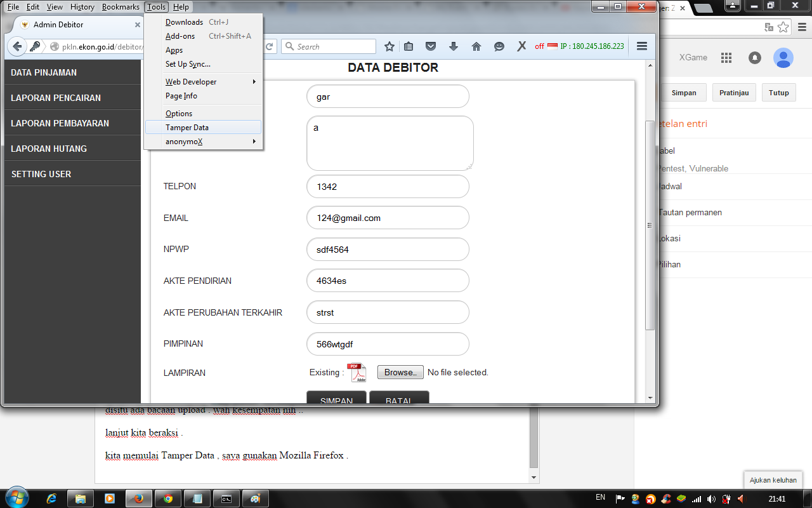Click the SIMPAN button on the form
The image size is (812, 508).
click(336, 400)
